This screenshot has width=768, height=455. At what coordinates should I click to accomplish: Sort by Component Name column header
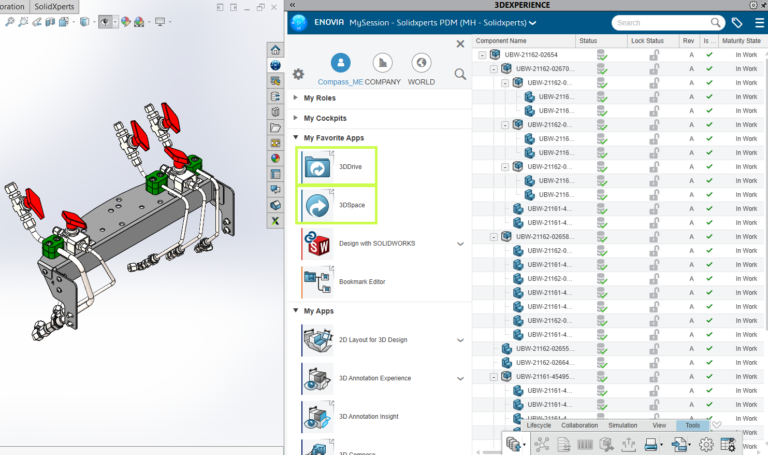click(x=524, y=41)
